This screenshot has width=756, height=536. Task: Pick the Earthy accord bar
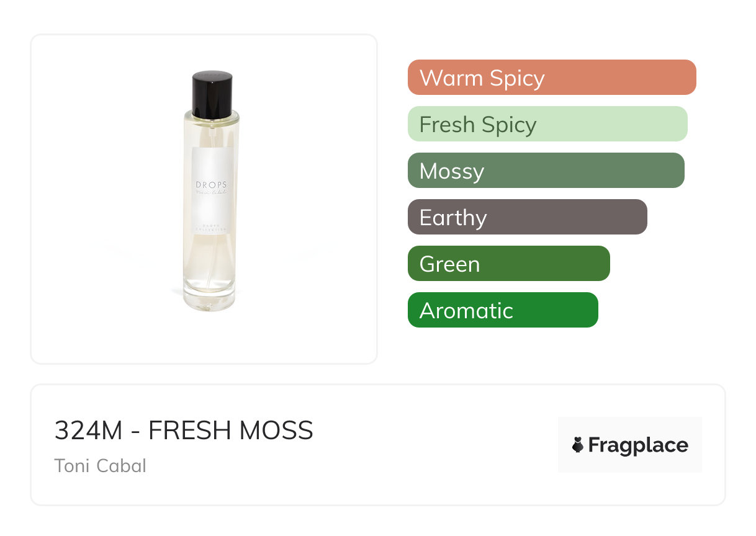click(528, 217)
